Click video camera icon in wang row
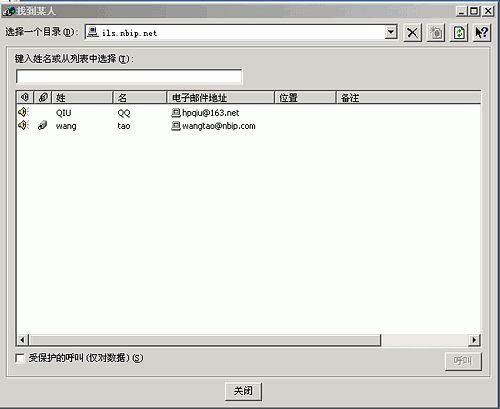The height and width of the screenshot is (409, 500). click(x=42, y=125)
